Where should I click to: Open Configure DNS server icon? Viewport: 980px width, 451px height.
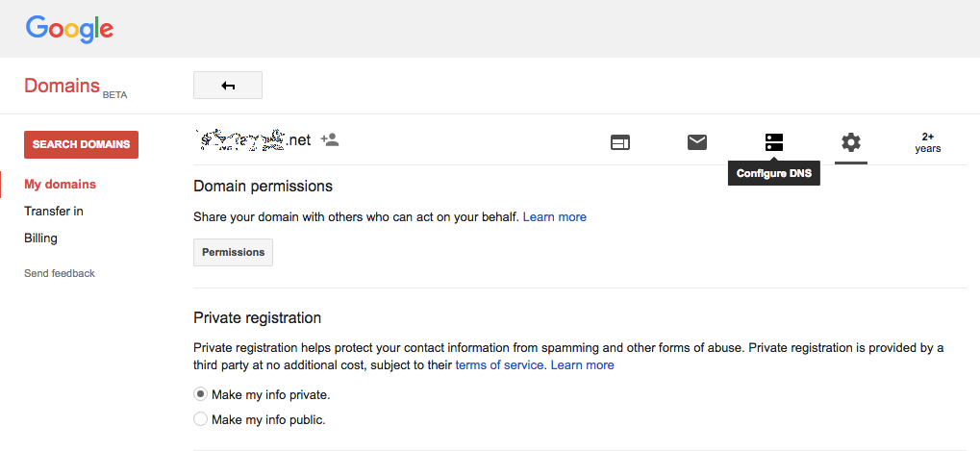774,142
